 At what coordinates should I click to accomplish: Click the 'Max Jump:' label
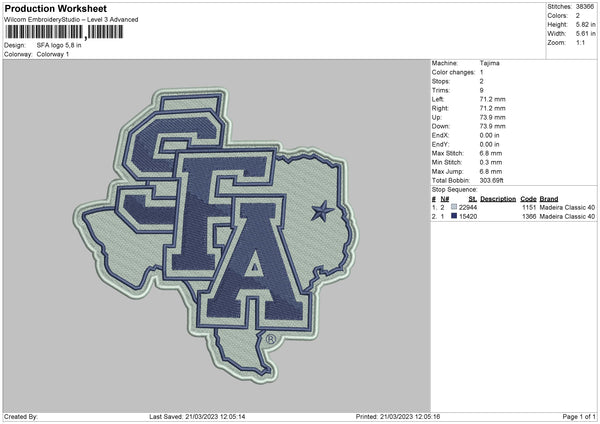447,171
